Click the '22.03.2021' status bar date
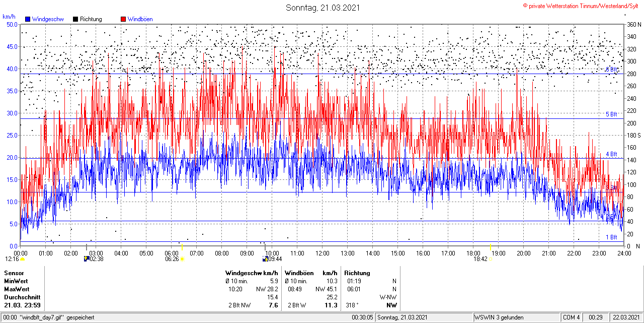Viewport: 644px width, 323px height. tap(626, 317)
